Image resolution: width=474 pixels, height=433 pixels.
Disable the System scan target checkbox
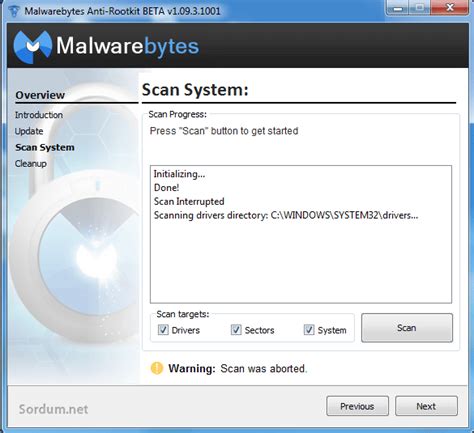(x=309, y=330)
